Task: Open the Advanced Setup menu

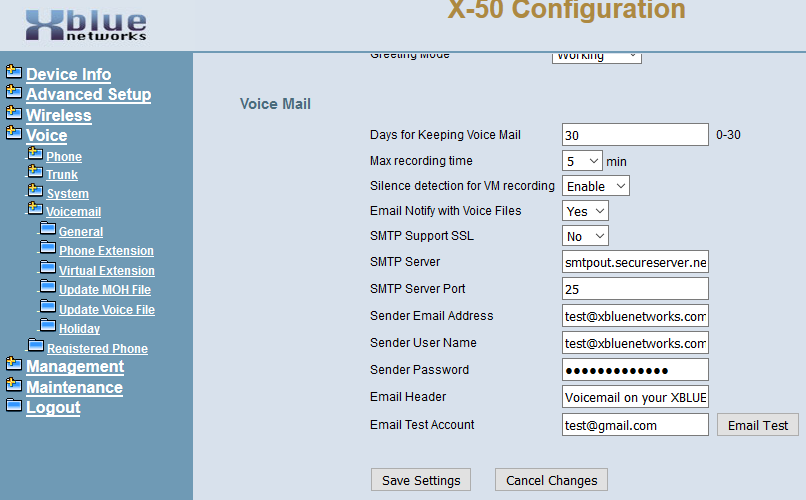Action: pyautogui.click(x=88, y=95)
